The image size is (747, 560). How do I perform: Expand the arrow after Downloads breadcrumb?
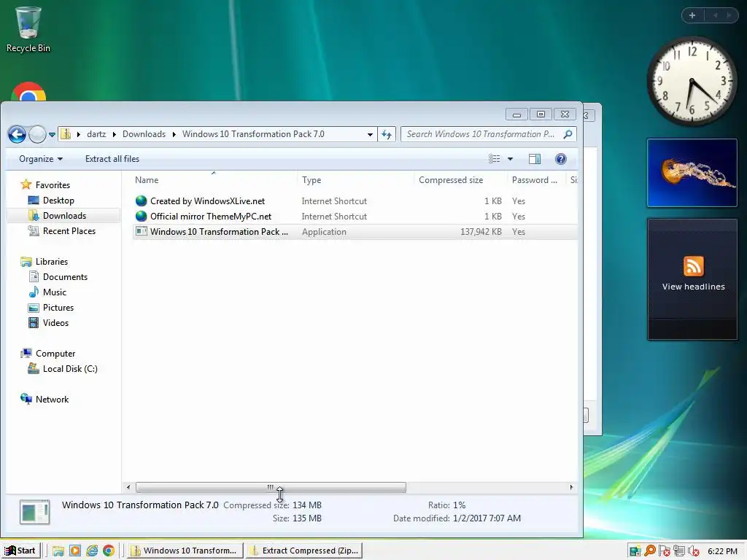[174, 135]
